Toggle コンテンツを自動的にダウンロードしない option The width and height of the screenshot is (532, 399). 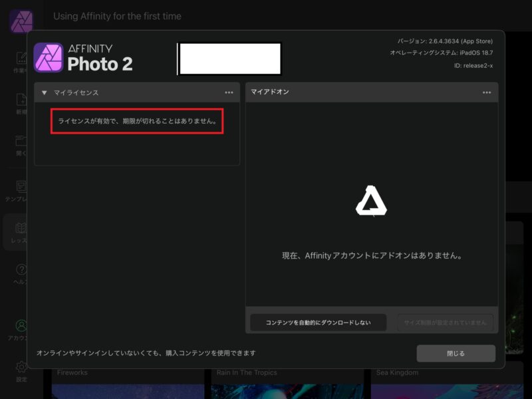pyautogui.click(x=318, y=323)
